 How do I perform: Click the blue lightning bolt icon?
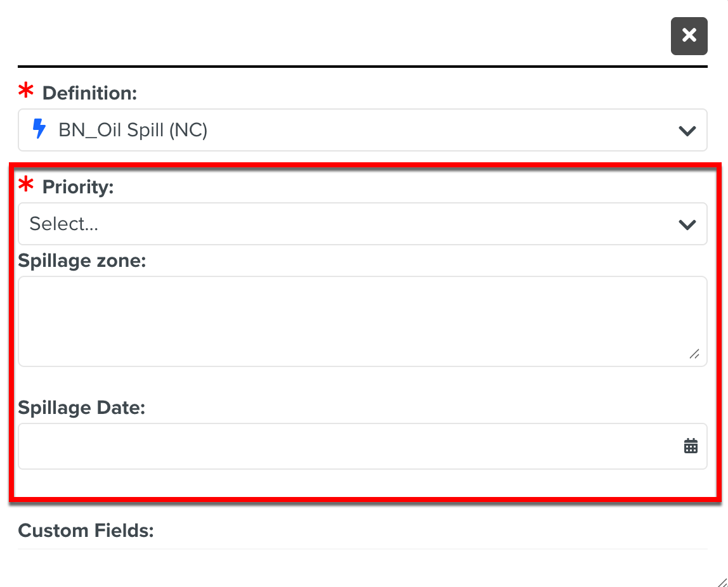[39, 129]
